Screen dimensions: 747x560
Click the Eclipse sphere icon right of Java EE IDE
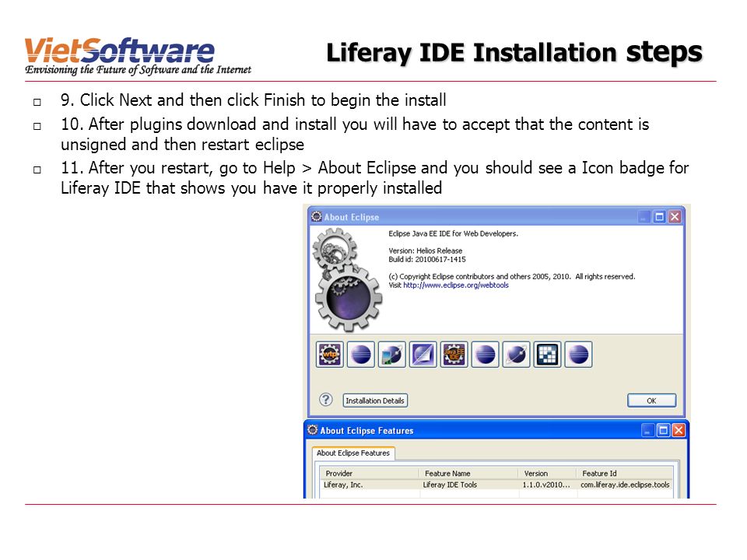[485, 355]
